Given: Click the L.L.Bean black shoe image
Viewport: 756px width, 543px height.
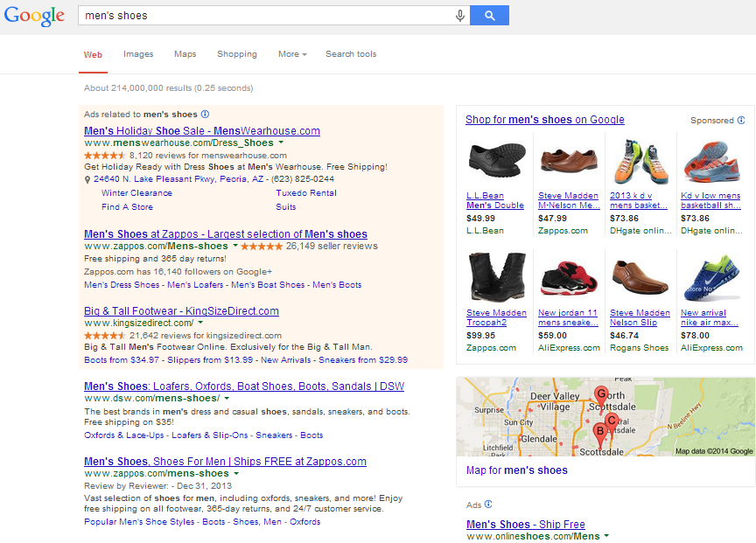Looking at the screenshot, I should click(x=497, y=161).
